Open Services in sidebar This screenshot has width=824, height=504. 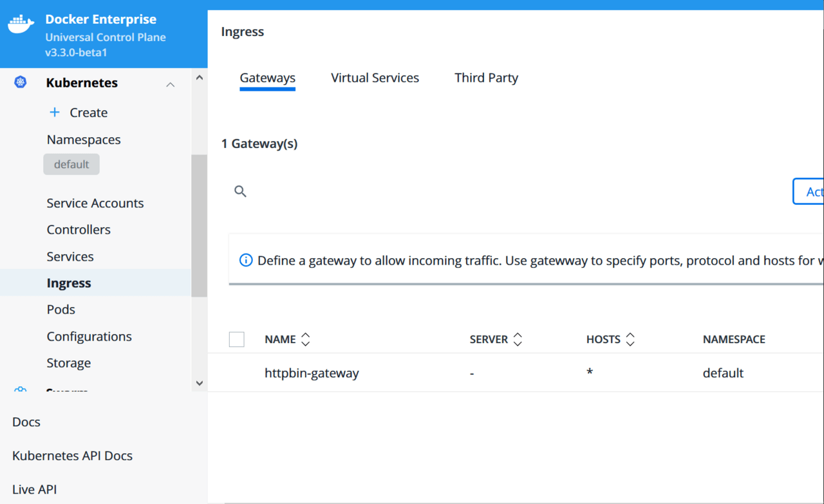click(70, 256)
